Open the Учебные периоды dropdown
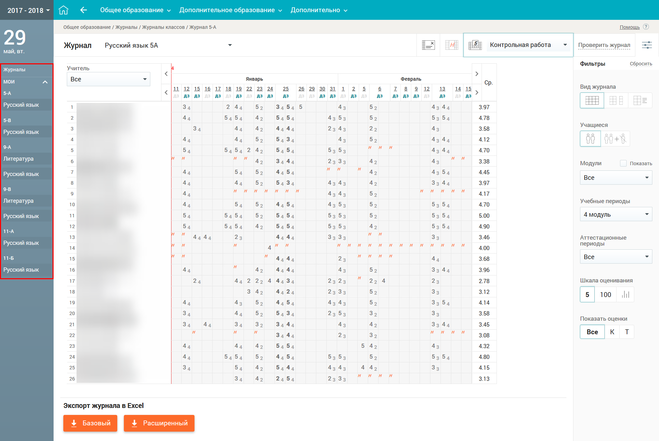 pyautogui.click(x=616, y=215)
